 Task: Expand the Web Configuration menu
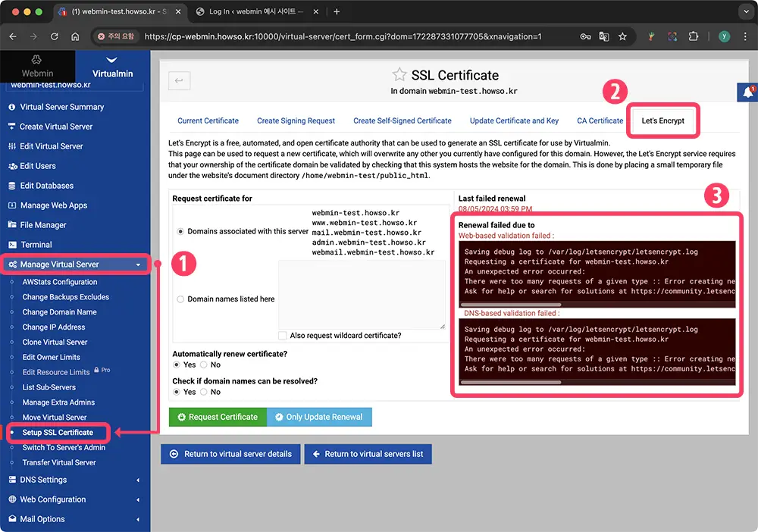(75, 499)
